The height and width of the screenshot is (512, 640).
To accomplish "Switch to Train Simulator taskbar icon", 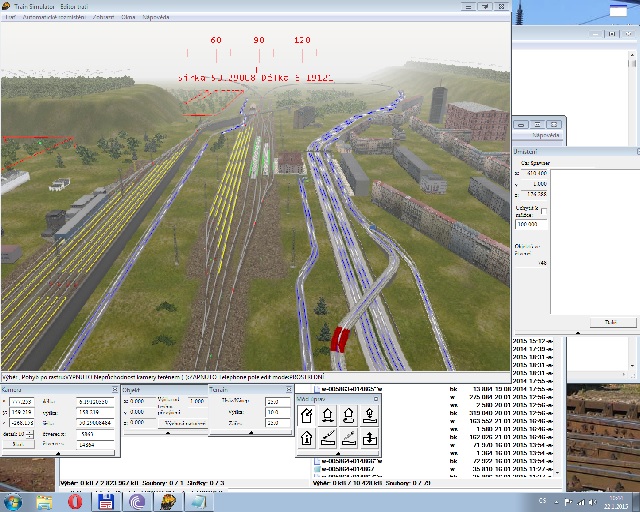I will point(168,502).
